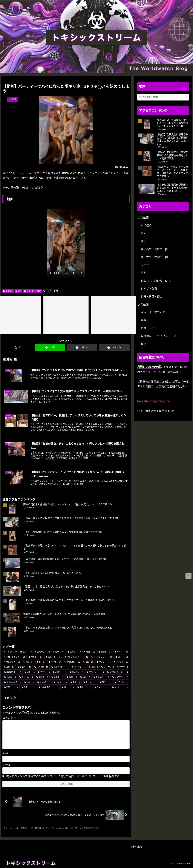Click the ビッチ tag under the video
The image size is (193, 868).
click(x=47, y=291)
